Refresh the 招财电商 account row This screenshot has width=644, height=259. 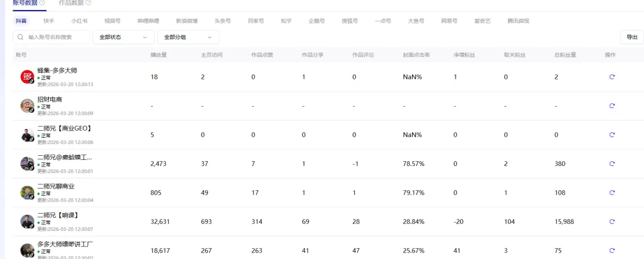(x=612, y=106)
